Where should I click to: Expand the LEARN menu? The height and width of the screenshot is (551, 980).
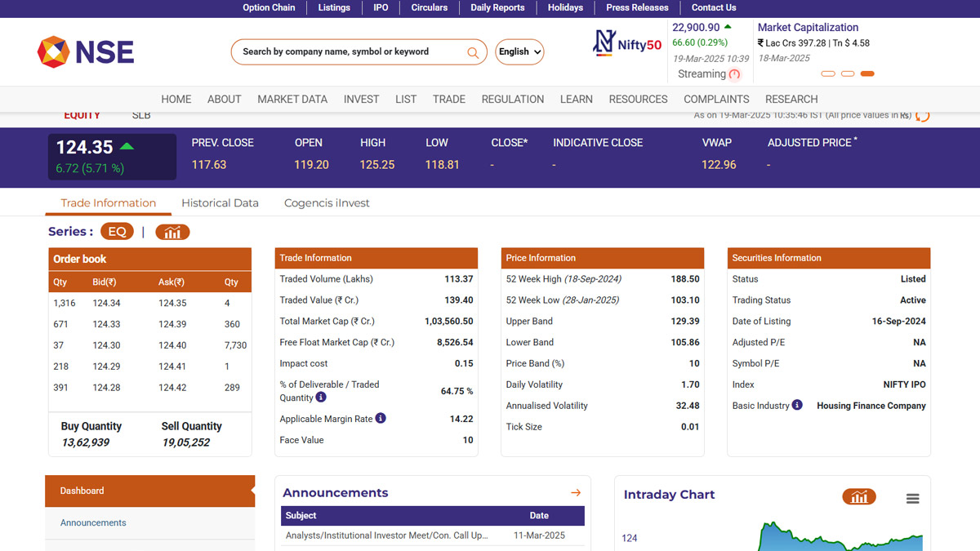coord(577,99)
